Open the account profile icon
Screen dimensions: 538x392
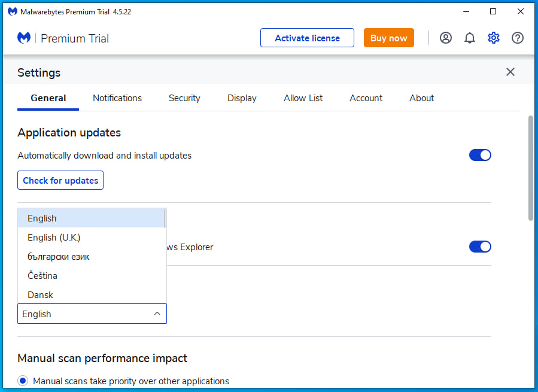(x=445, y=38)
